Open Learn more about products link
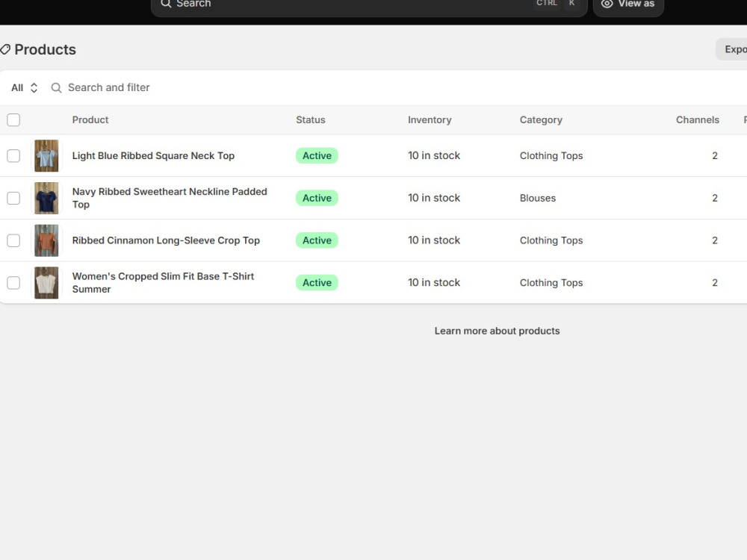This screenshot has height=560, width=747. click(497, 331)
